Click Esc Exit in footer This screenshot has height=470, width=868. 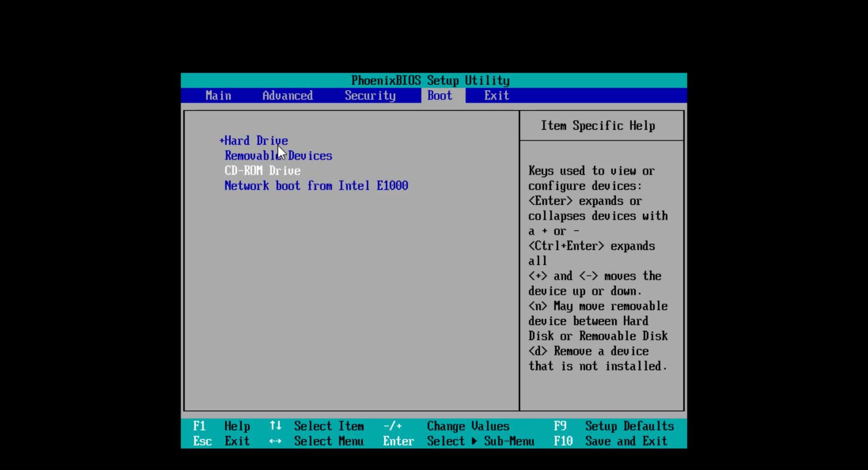tap(221, 441)
